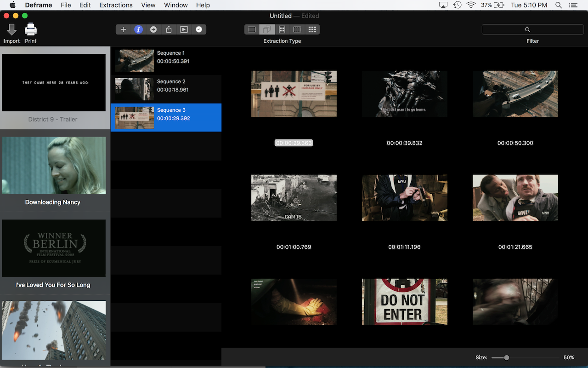Open the Edit menu
This screenshot has height=368, width=588.
coord(85,5)
